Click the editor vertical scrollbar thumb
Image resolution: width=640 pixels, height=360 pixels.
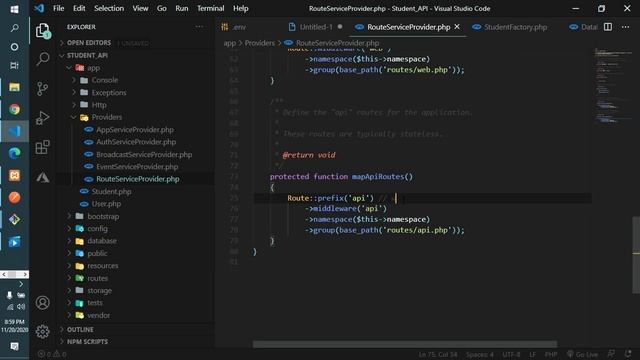(x=636, y=255)
